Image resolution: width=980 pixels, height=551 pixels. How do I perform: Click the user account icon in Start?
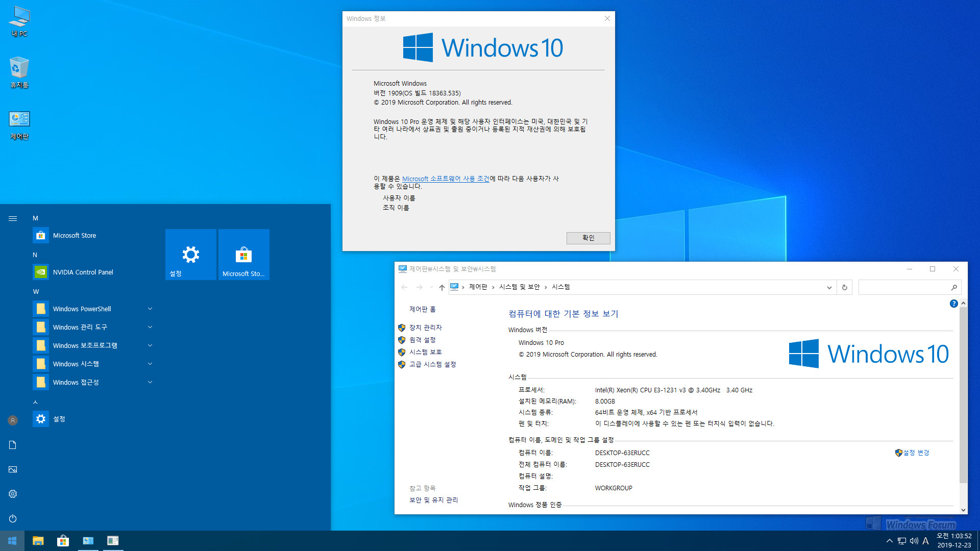pos(13,420)
